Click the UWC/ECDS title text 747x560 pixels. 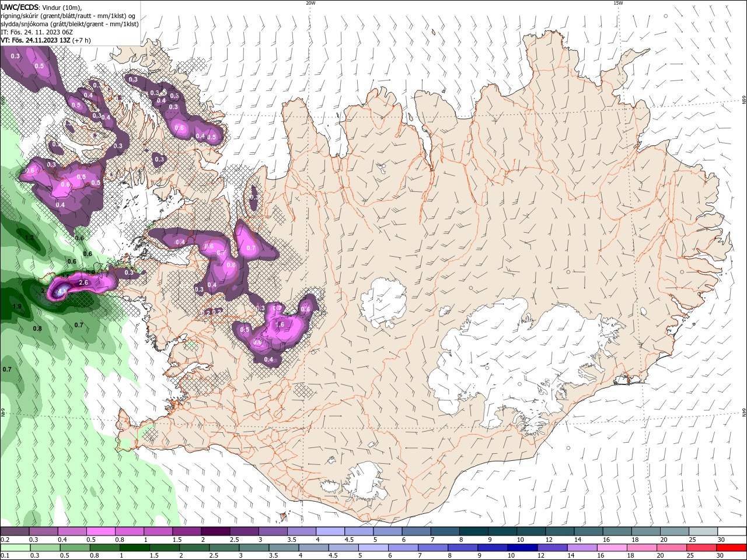[x=20, y=7]
